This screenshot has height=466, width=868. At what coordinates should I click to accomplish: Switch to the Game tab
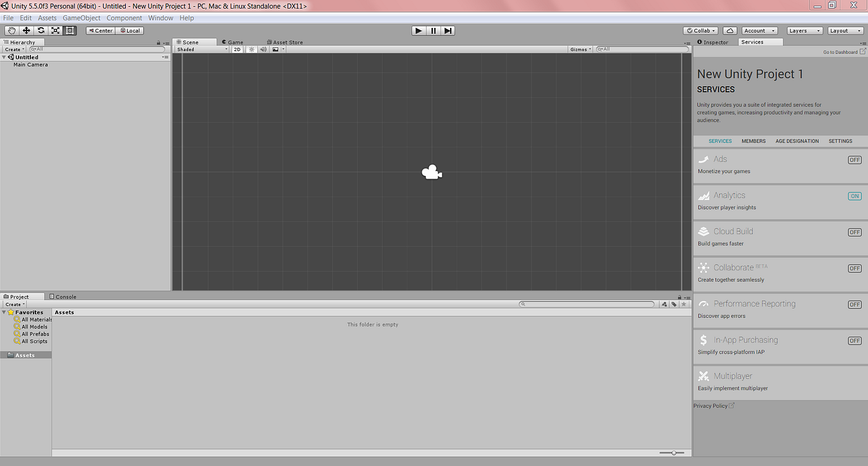coord(232,42)
